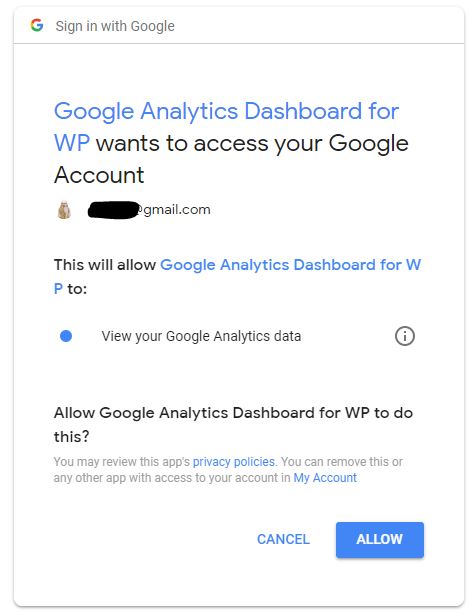Click the Google G logo
The image size is (472, 613).
37,25
